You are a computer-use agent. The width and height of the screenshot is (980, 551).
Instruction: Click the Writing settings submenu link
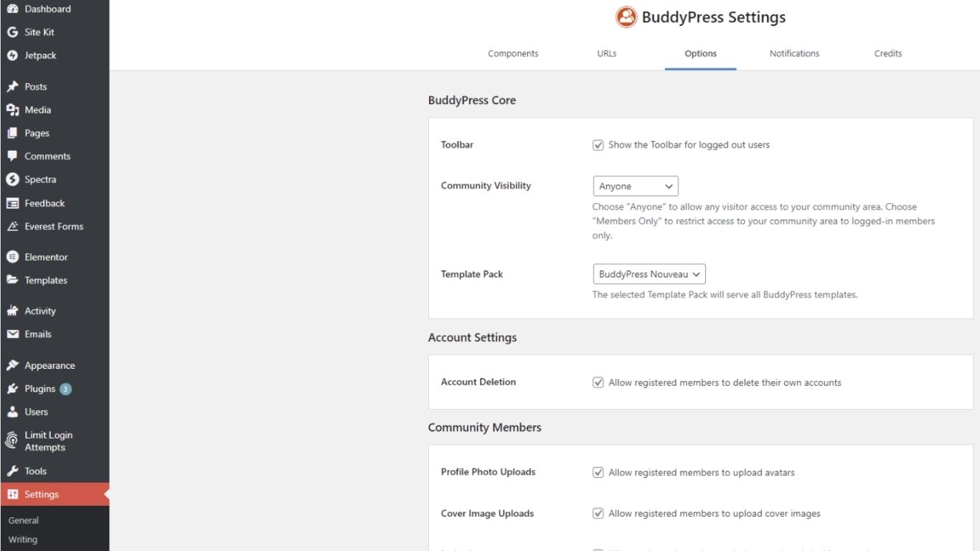(x=23, y=540)
